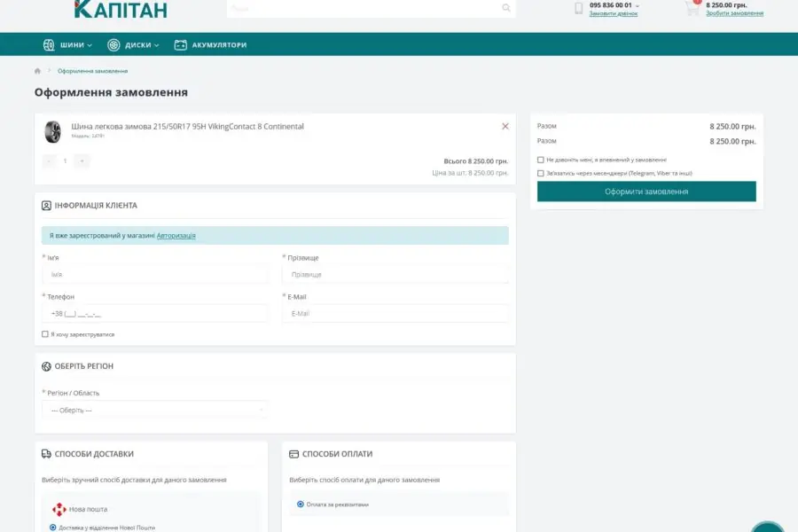The image size is (798, 532).
Task: Click the search magnifier icon
Action: 506,8
